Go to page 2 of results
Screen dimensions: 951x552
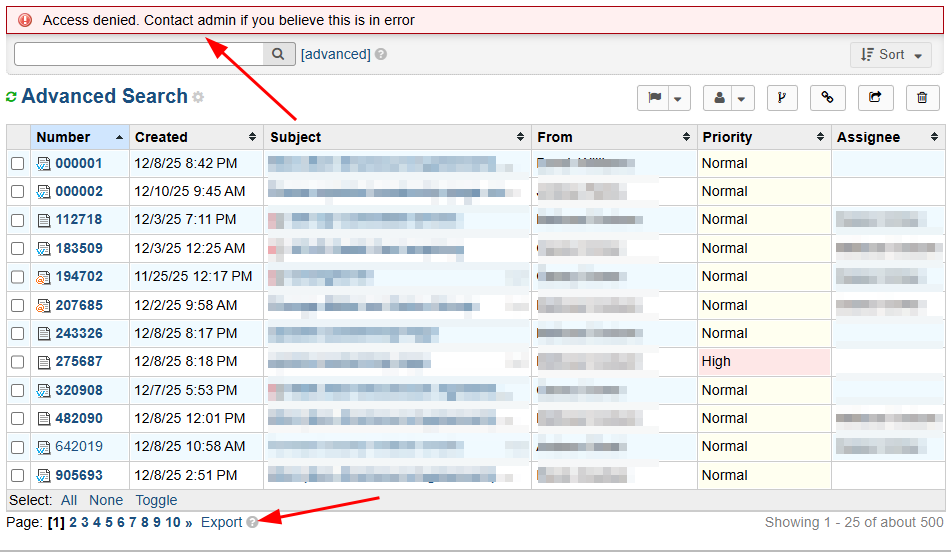coord(73,522)
